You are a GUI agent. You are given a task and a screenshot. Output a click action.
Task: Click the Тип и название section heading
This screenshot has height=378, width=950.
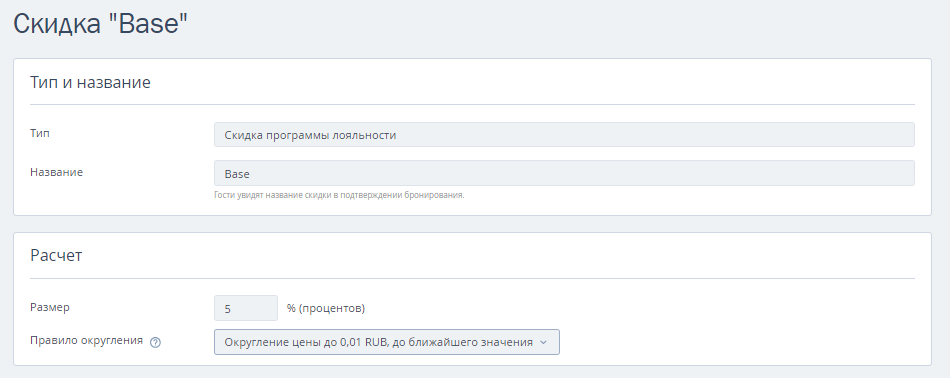click(x=90, y=82)
